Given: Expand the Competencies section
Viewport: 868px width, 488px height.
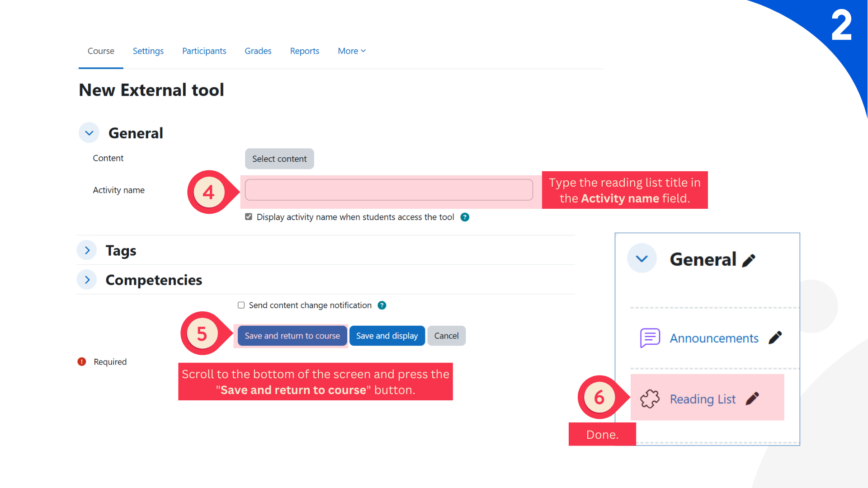Looking at the screenshot, I should pyautogui.click(x=87, y=280).
